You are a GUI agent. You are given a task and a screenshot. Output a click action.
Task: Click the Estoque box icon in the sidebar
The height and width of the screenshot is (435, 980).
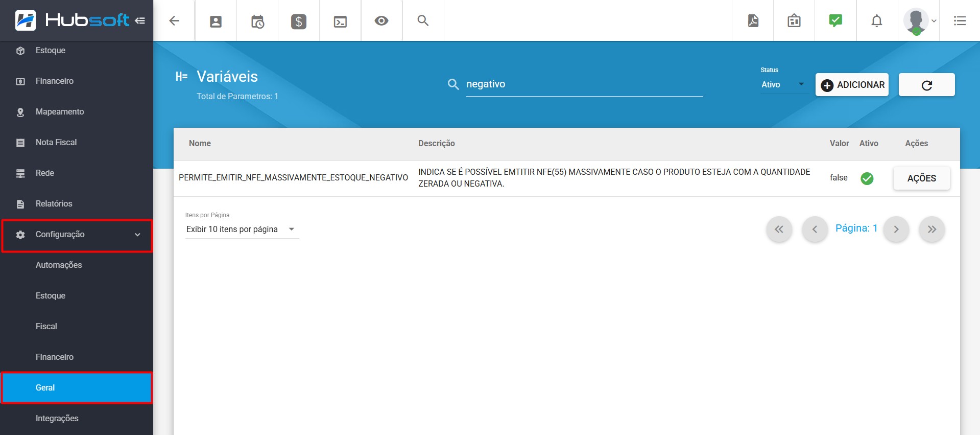click(20, 51)
